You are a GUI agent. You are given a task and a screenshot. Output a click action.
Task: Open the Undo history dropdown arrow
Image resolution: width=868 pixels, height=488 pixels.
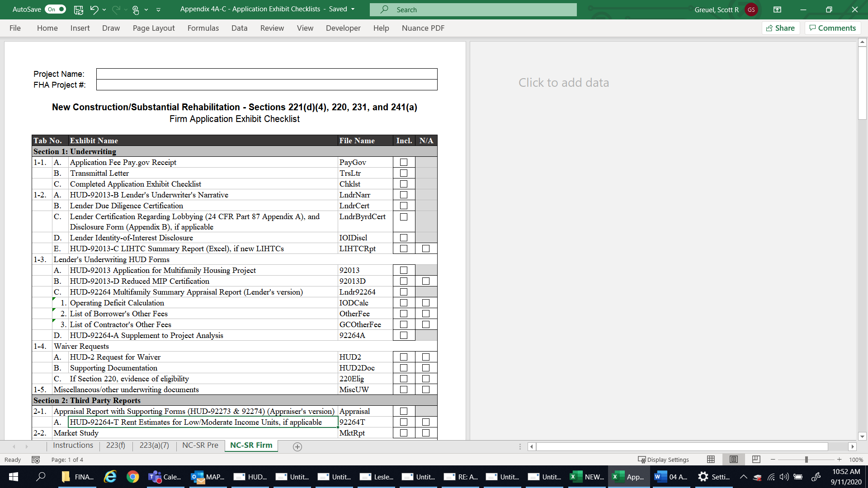[104, 9]
